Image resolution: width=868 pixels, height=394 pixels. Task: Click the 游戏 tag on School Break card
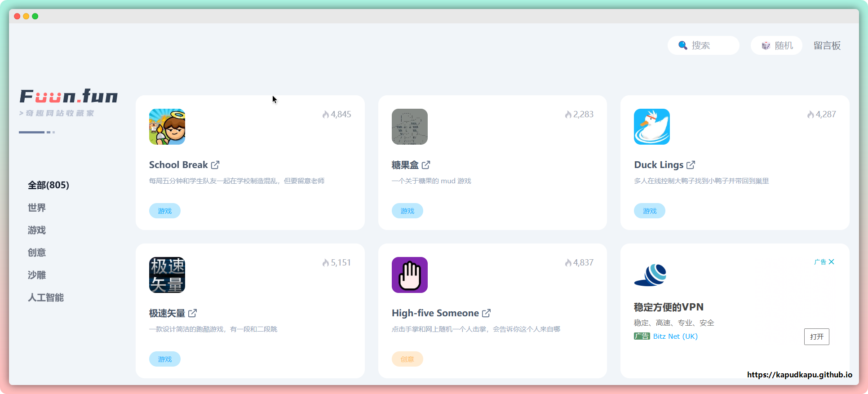point(165,211)
